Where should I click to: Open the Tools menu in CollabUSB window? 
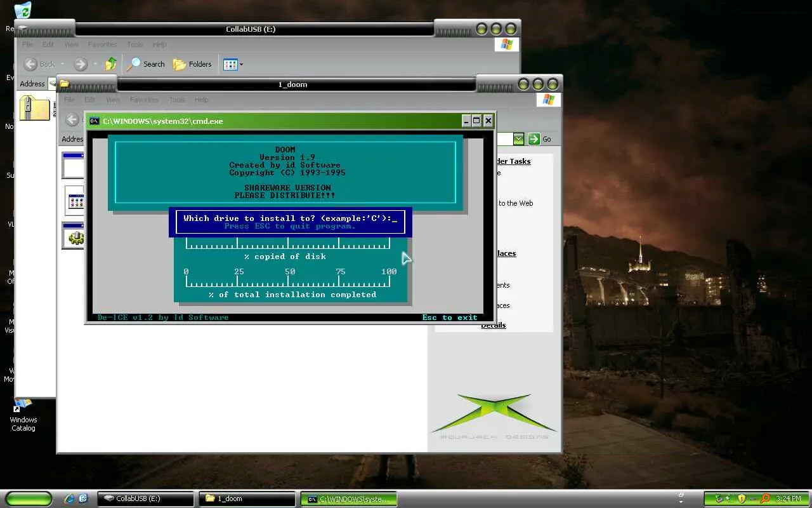click(135, 44)
